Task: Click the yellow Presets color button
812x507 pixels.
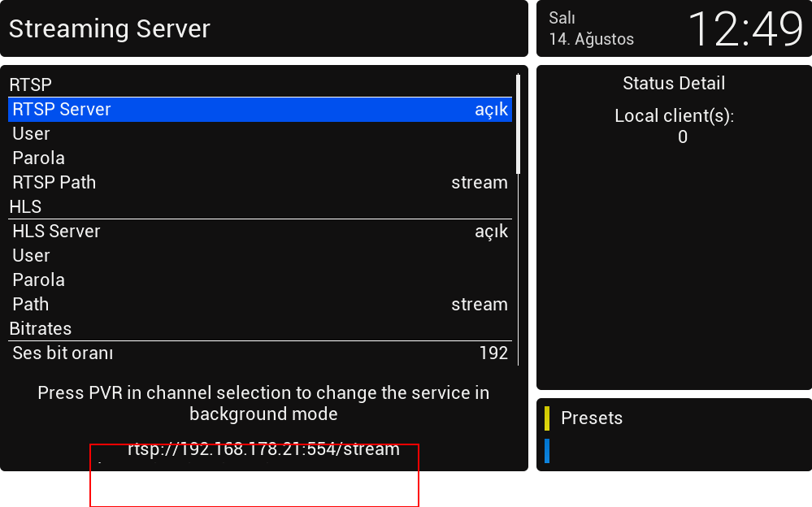Action: tap(547, 418)
